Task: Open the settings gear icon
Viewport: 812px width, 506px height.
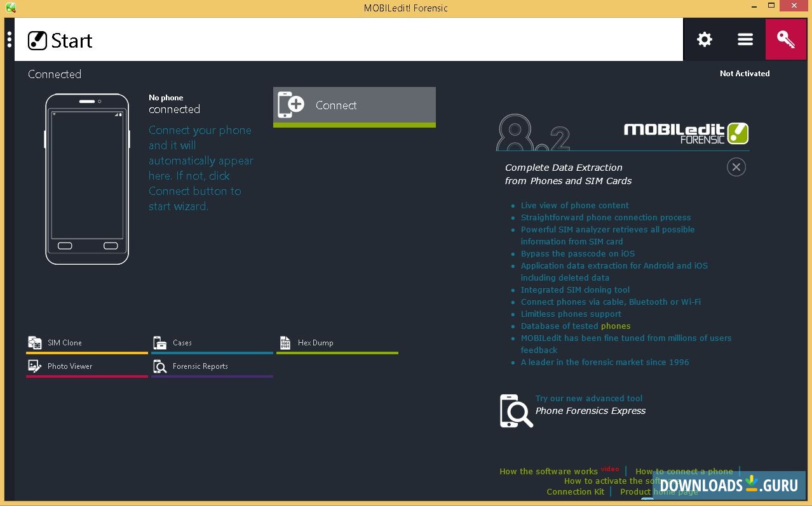Action: [x=705, y=39]
